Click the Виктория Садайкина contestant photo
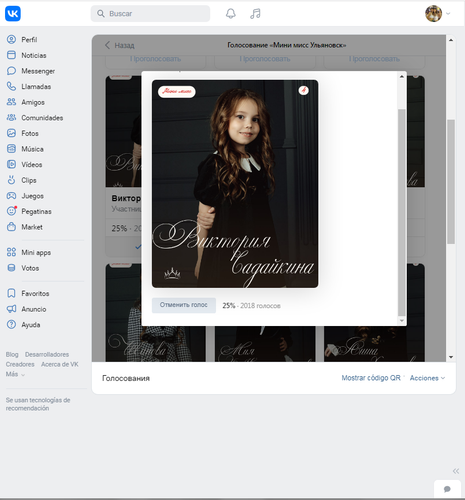Image resolution: width=465 pixels, height=500 pixels. click(235, 184)
